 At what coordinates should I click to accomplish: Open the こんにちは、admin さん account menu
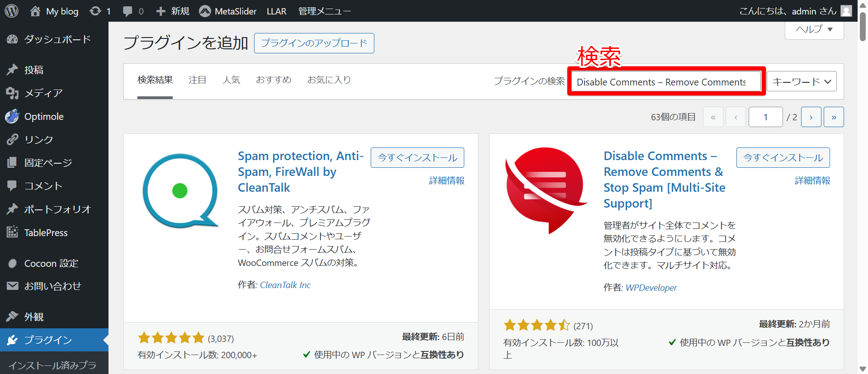[x=795, y=11]
